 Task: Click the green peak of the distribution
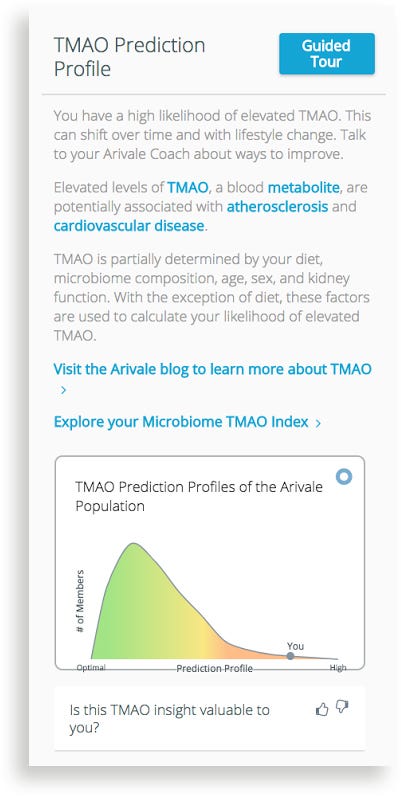[x=133, y=563]
